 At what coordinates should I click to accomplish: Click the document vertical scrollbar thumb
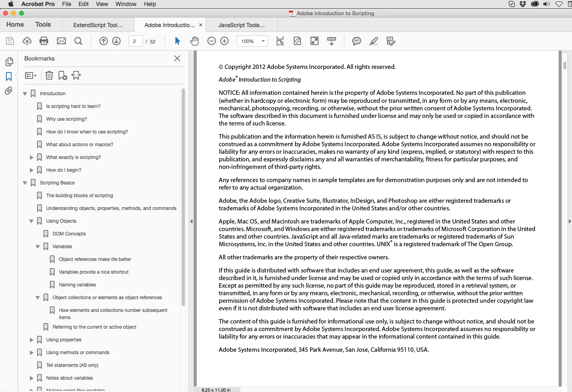tap(565, 65)
